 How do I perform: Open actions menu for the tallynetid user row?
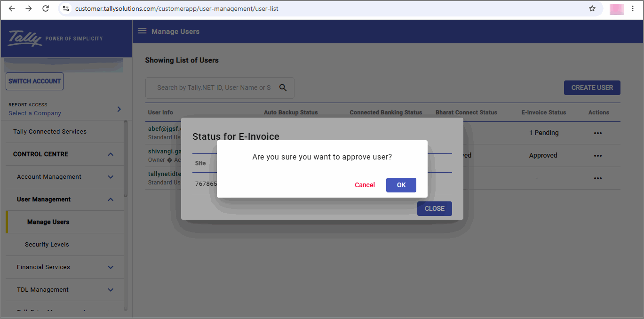(598, 178)
